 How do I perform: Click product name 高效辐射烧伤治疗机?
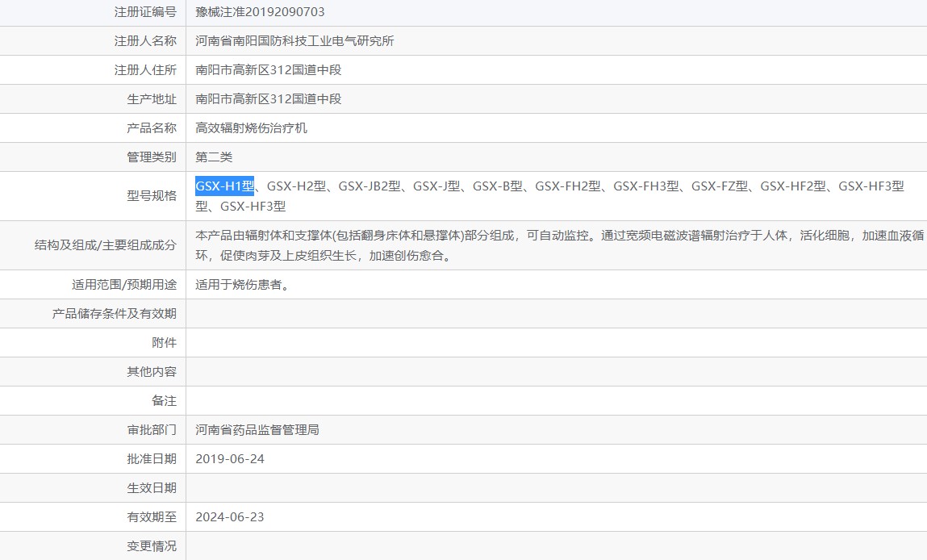(251, 127)
